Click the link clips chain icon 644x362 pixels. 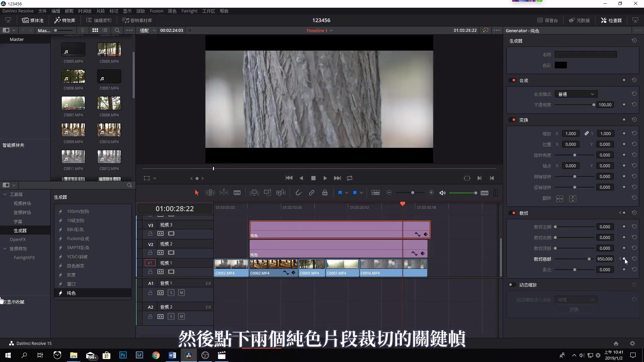[311, 193]
